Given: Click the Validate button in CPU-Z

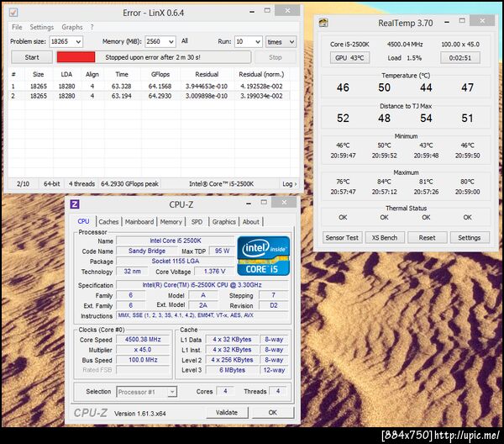Looking at the screenshot, I should pyautogui.click(x=227, y=413).
